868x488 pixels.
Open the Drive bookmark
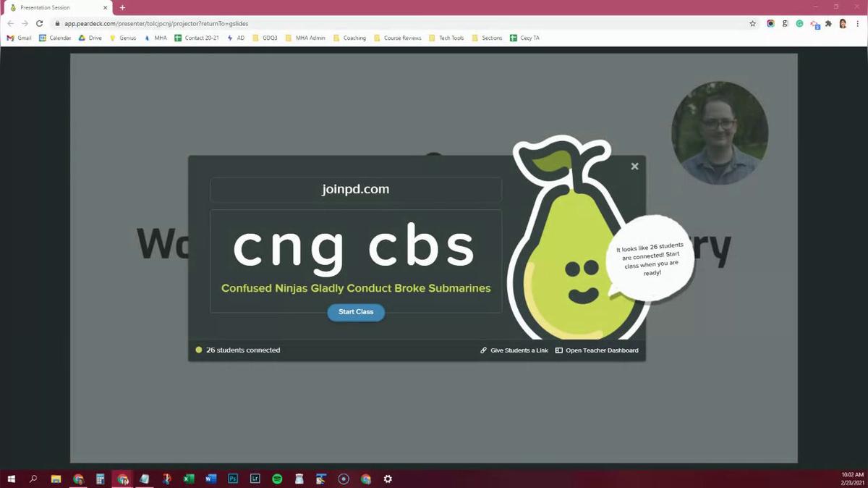[90, 38]
